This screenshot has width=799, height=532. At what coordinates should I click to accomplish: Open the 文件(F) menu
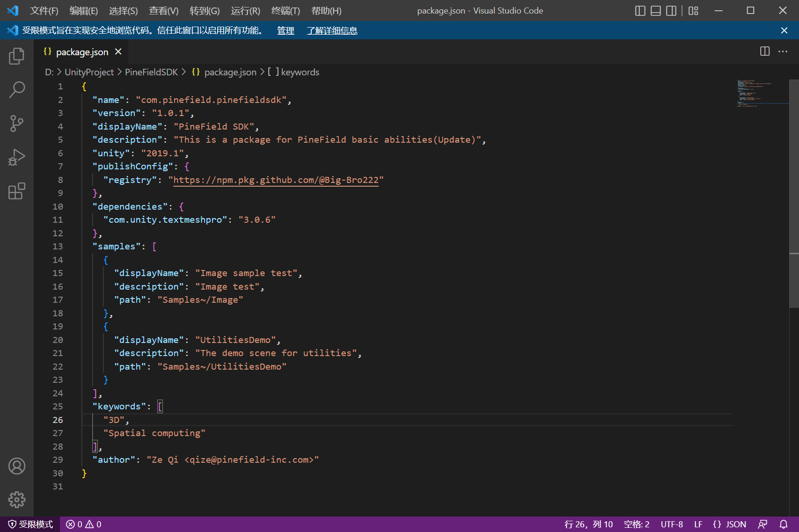click(44, 11)
